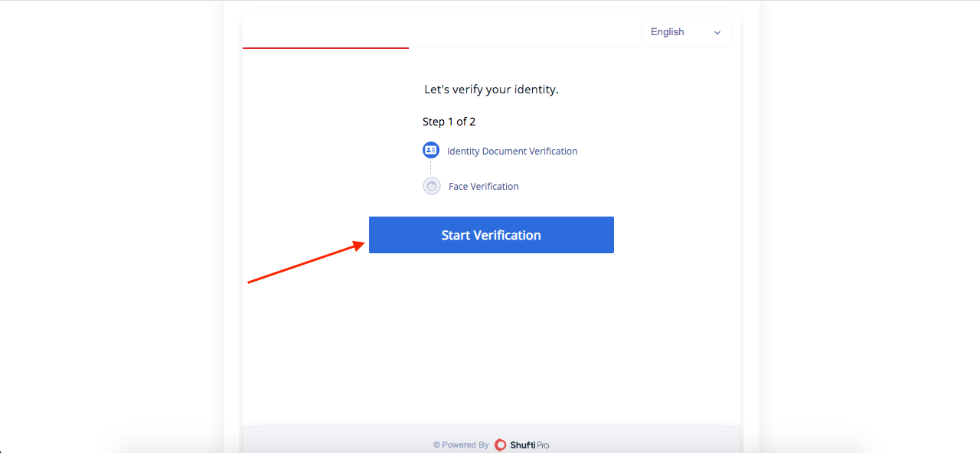Screen dimensions: 980x453
Task: Click the Shufti Pro brand name text
Action: click(530, 445)
